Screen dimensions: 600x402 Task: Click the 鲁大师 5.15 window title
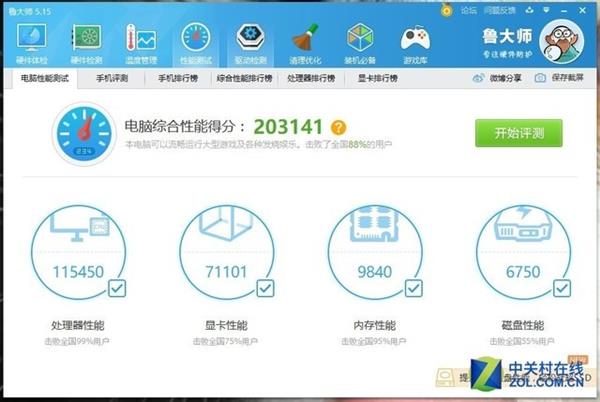point(30,11)
